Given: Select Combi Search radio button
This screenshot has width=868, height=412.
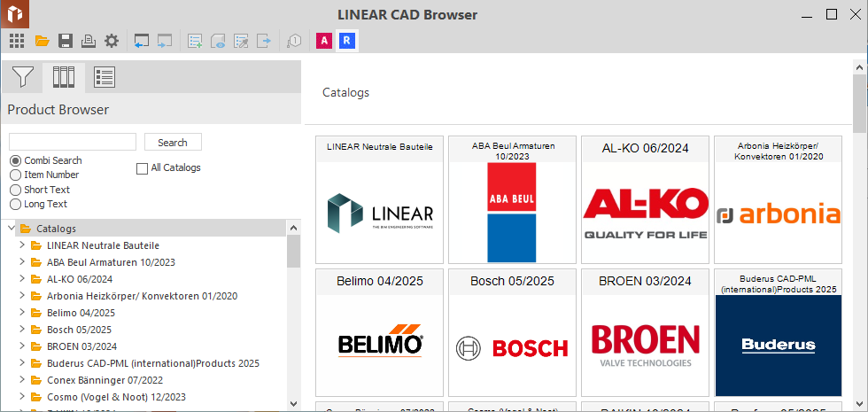Looking at the screenshot, I should 16,160.
